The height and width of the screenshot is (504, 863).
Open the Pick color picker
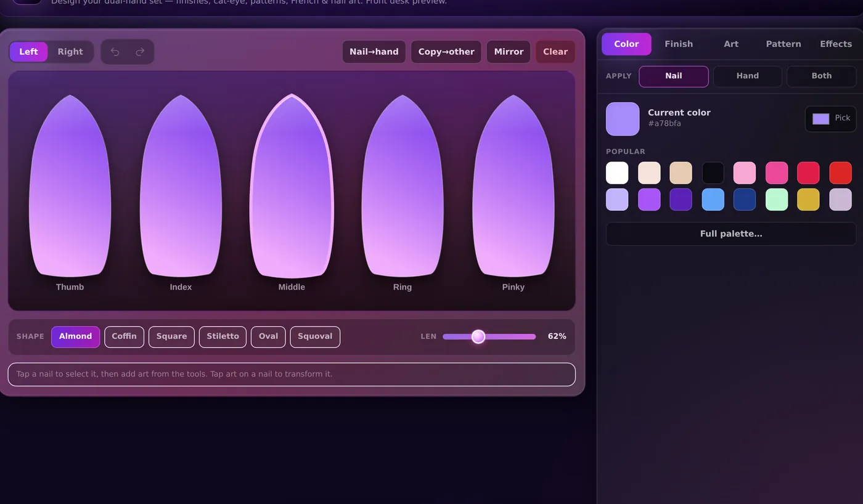(830, 119)
